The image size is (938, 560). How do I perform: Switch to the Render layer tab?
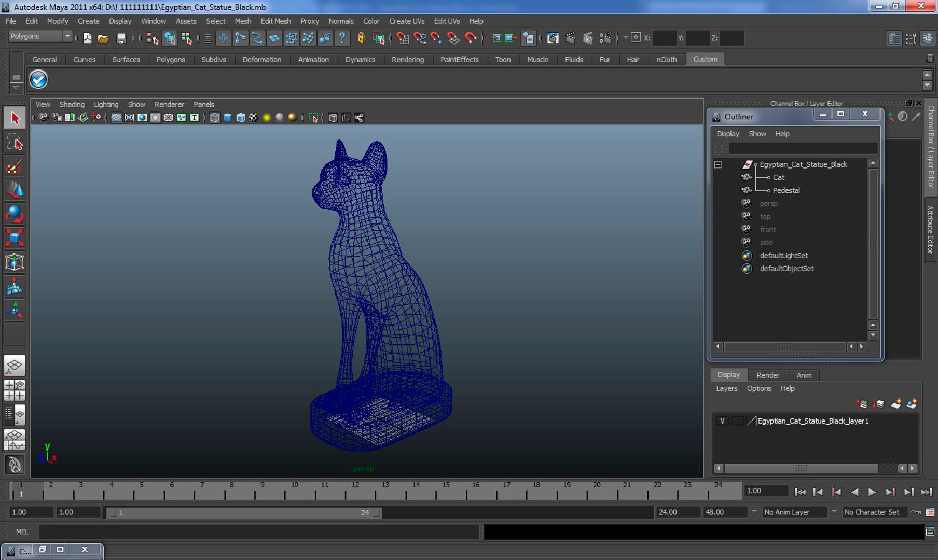coord(767,375)
